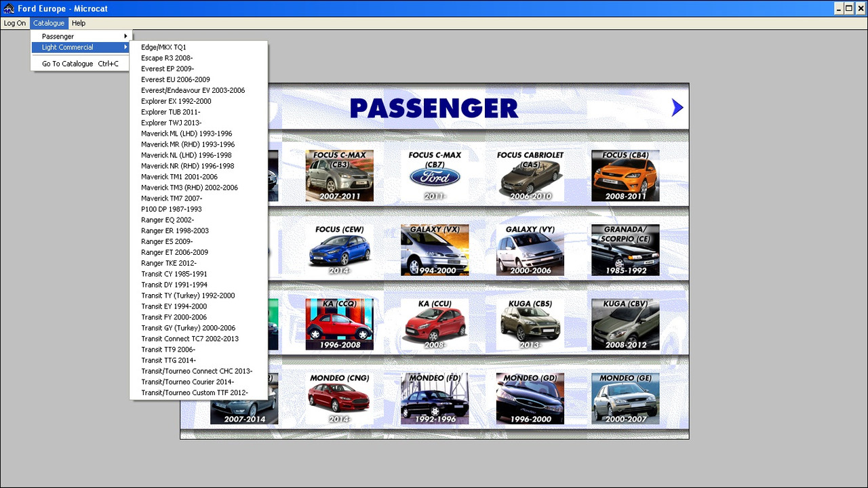Choose Ranger ES 2009-
Screen dimensions: 868x488
click(199, 242)
